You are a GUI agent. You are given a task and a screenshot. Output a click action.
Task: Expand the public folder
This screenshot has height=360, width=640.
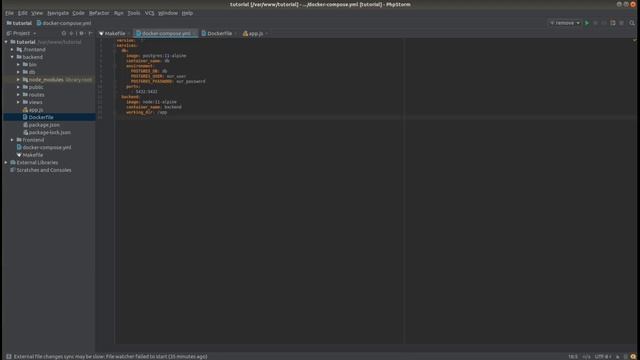coord(18,87)
